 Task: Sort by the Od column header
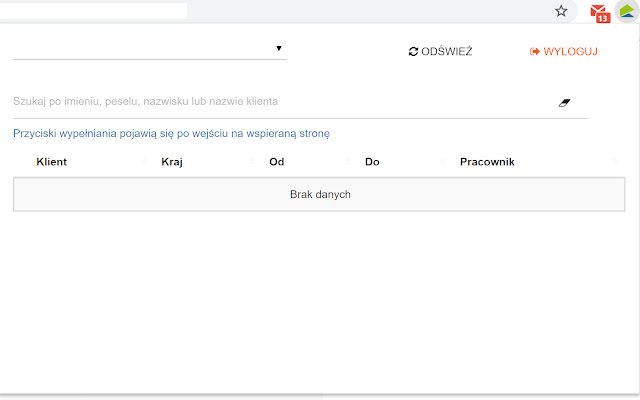276,162
